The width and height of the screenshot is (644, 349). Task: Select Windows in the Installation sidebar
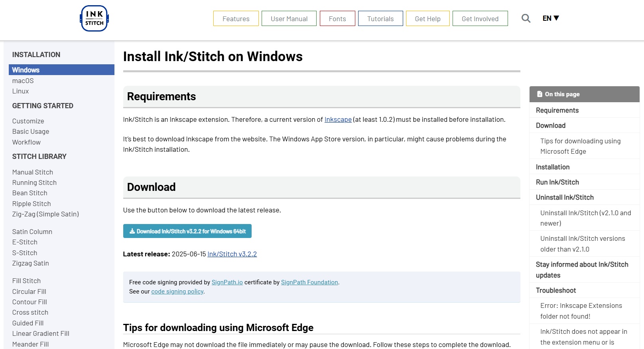pyautogui.click(x=61, y=70)
